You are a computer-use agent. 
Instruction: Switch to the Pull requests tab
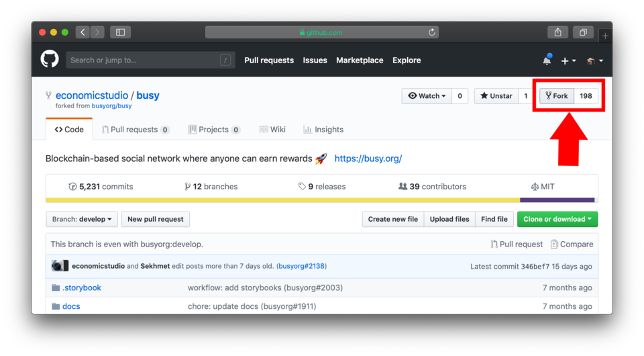pyautogui.click(x=135, y=130)
